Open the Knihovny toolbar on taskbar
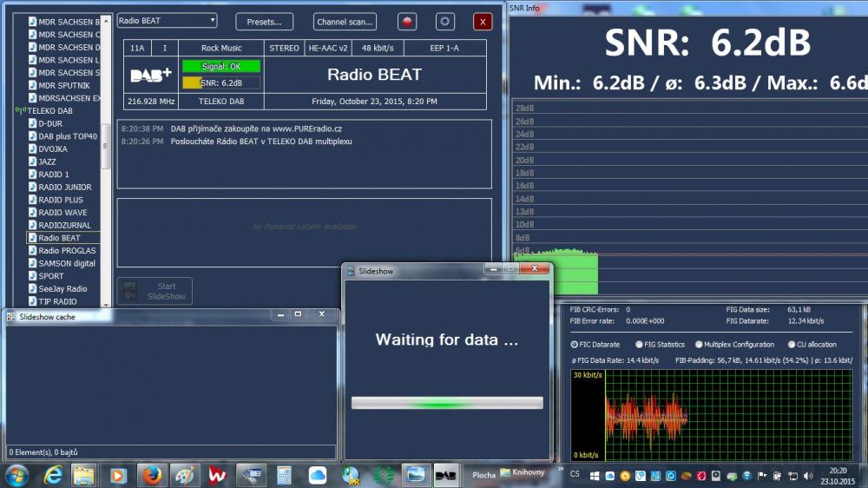 523,472
